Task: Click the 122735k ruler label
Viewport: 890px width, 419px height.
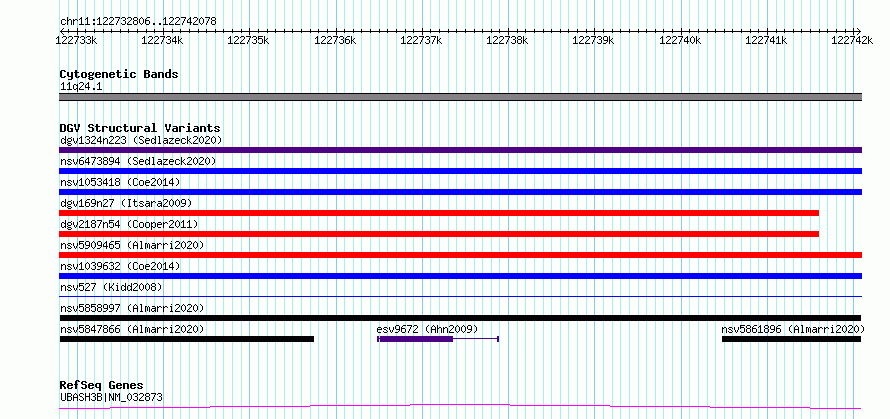Action: (249, 40)
